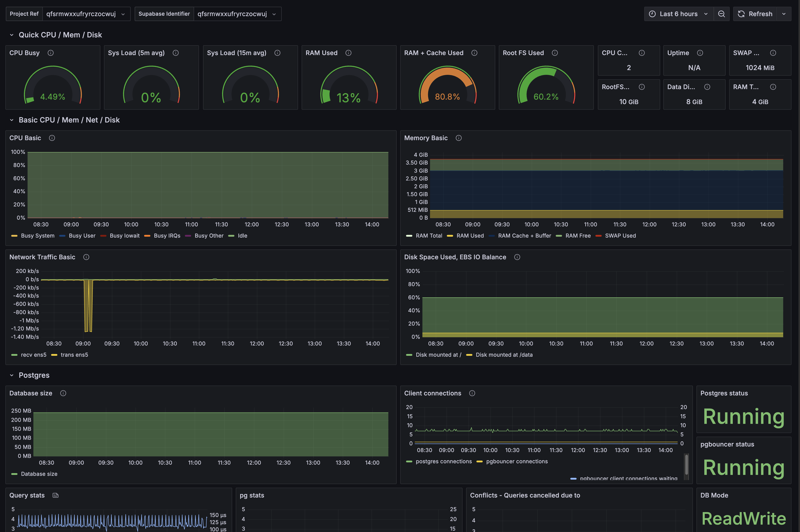Click the Query stats panel description icon
This screenshot has width=800, height=532.
tap(56, 495)
